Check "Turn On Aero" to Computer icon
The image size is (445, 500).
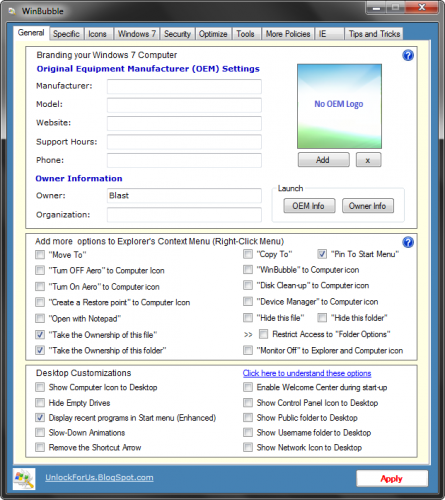(40, 286)
